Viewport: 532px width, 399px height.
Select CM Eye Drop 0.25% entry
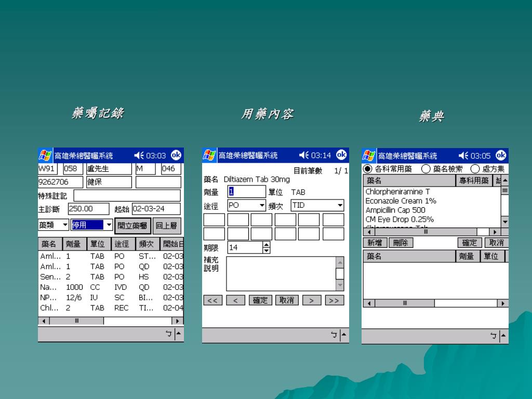tap(400, 219)
